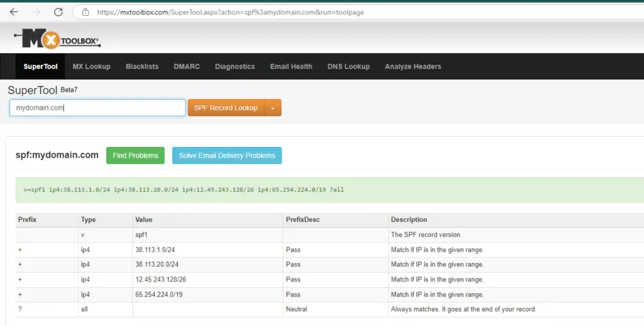Click the SPF record string in green box

click(184, 190)
